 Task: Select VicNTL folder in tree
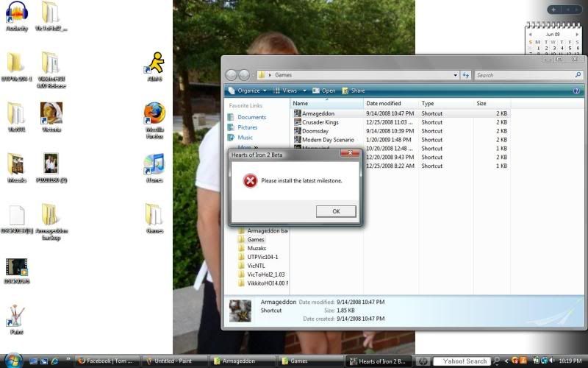(251, 266)
